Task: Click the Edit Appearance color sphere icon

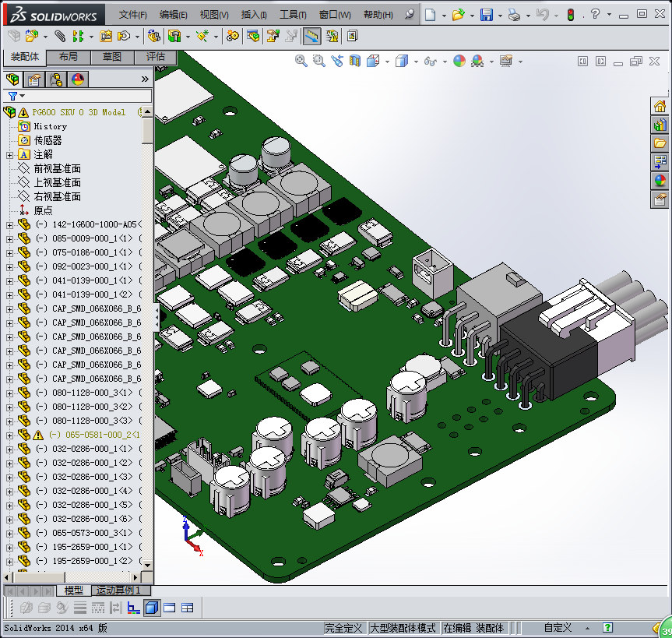Action: 459,61
